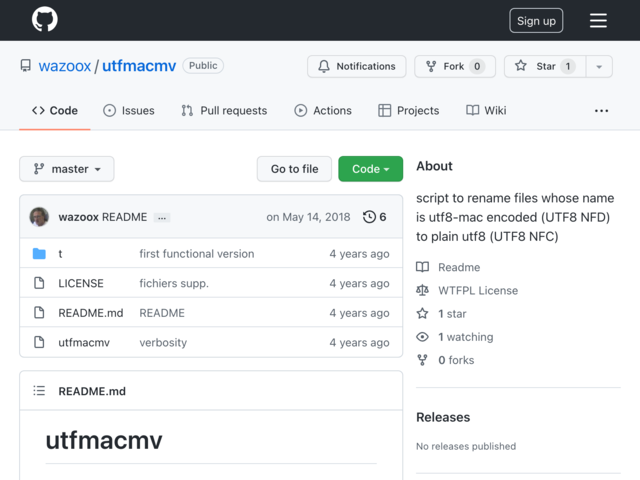The image size is (640, 480).
Task: Star this repository
Action: click(545, 66)
